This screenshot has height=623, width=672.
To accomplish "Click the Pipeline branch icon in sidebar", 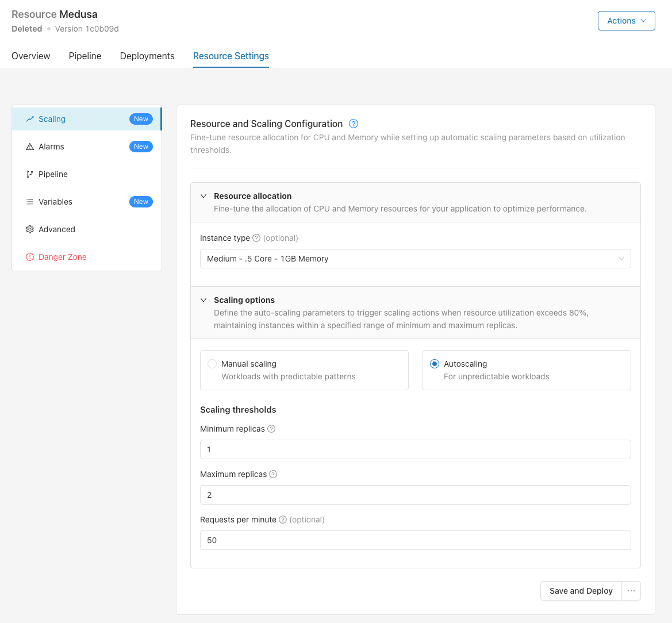I will click(29, 174).
